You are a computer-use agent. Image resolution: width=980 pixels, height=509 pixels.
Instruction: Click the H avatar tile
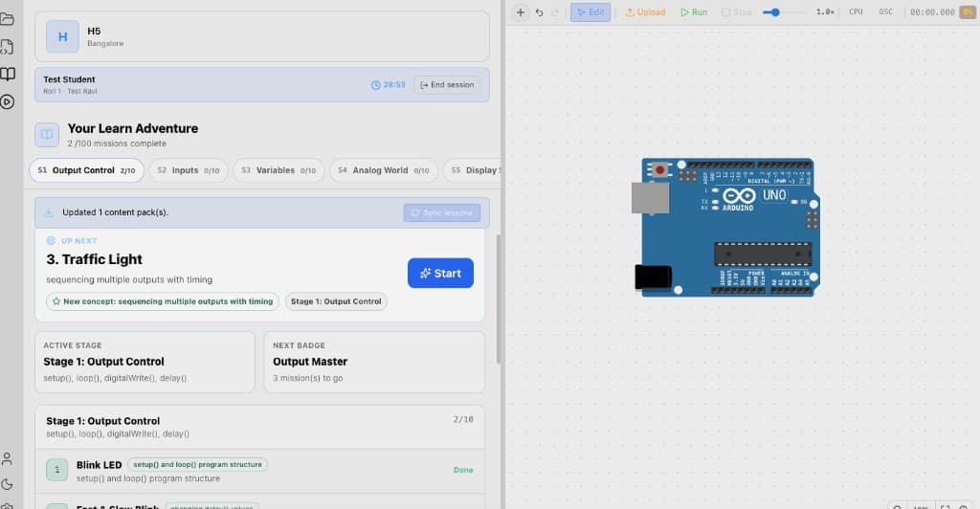pyautogui.click(x=62, y=37)
